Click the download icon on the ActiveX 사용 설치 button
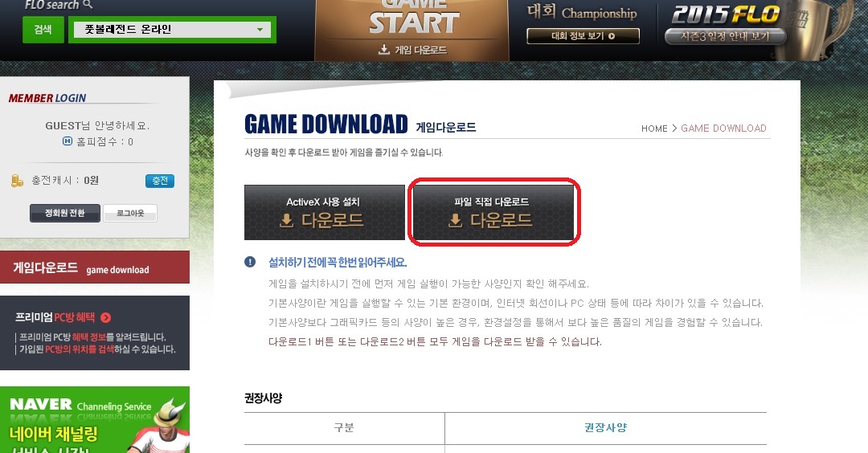The image size is (868, 453). [287, 221]
